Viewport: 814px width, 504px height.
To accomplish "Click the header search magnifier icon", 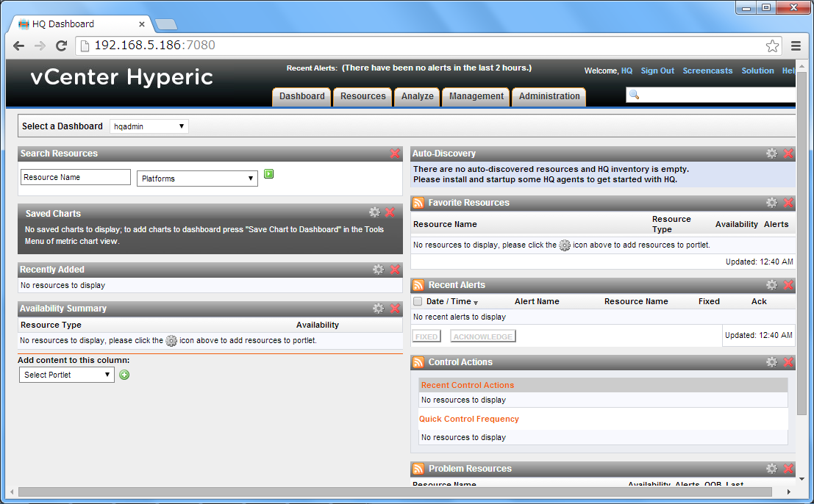I will (x=634, y=94).
